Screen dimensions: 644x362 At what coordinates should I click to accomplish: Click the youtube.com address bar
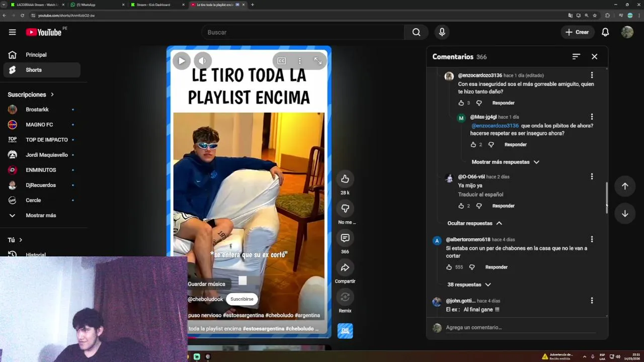coord(297,16)
